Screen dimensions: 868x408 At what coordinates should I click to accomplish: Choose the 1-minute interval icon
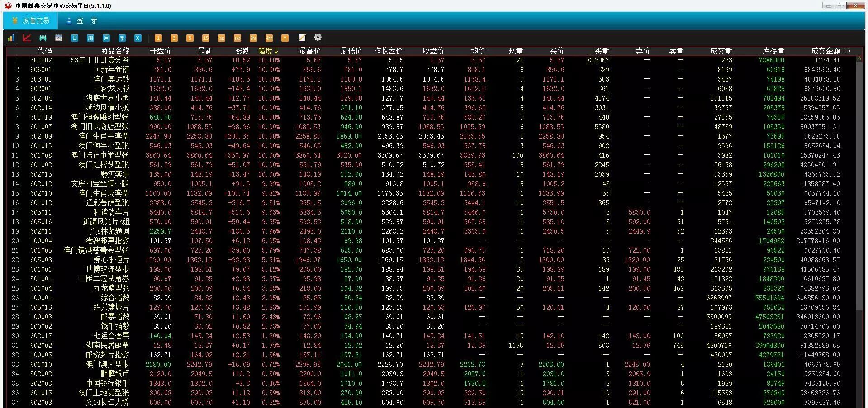(158, 38)
